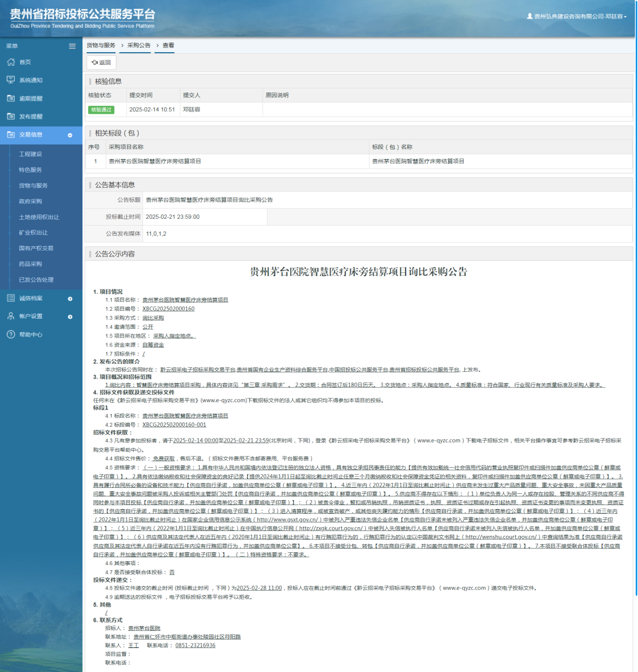Click the 诚信档案 list icon

tap(11, 298)
